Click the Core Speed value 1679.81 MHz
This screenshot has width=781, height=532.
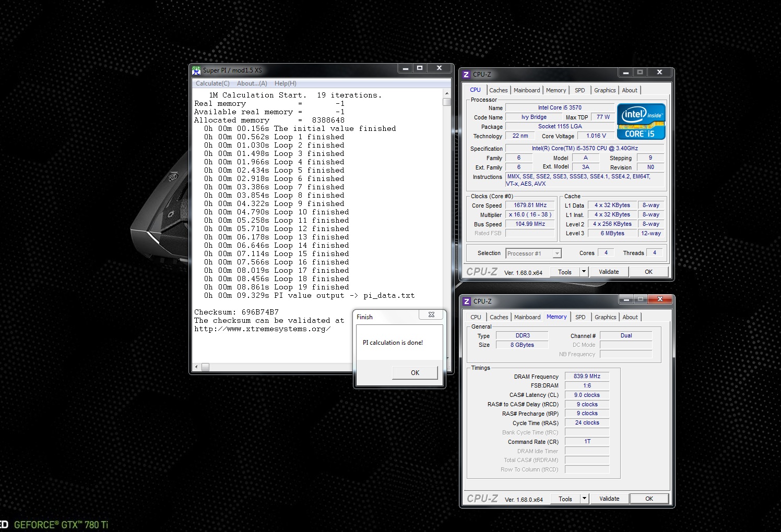[530, 205]
